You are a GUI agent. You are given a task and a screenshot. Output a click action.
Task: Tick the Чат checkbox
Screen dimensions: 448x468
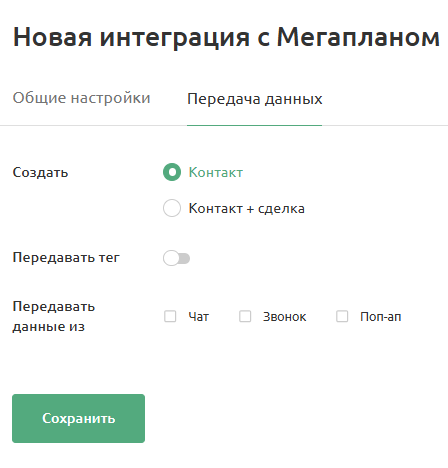170,316
